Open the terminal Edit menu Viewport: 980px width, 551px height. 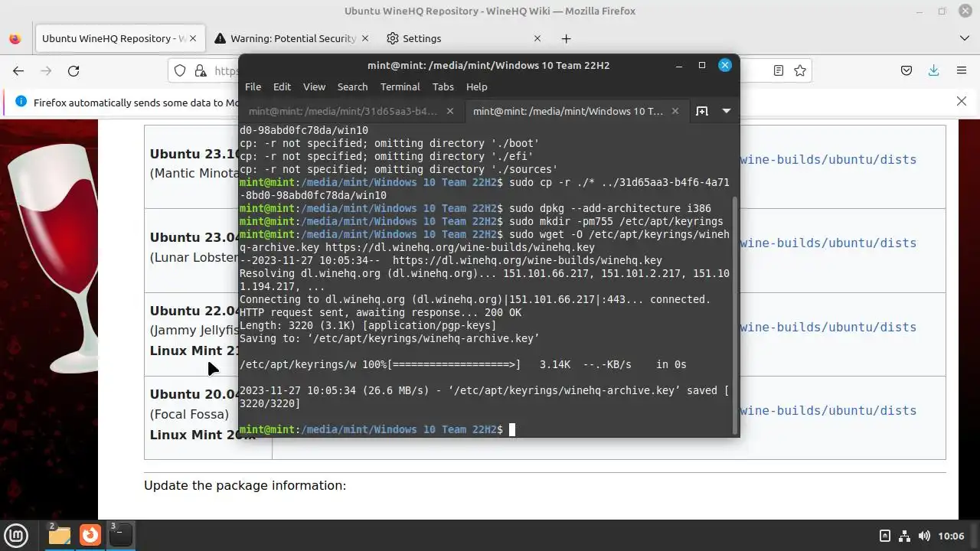tap(282, 86)
